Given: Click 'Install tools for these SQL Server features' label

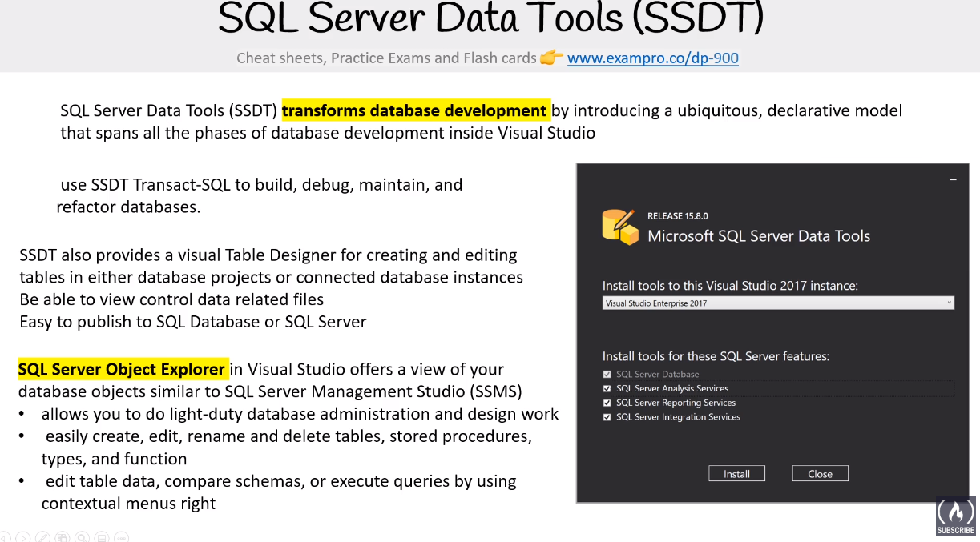Looking at the screenshot, I should (716, 356).
